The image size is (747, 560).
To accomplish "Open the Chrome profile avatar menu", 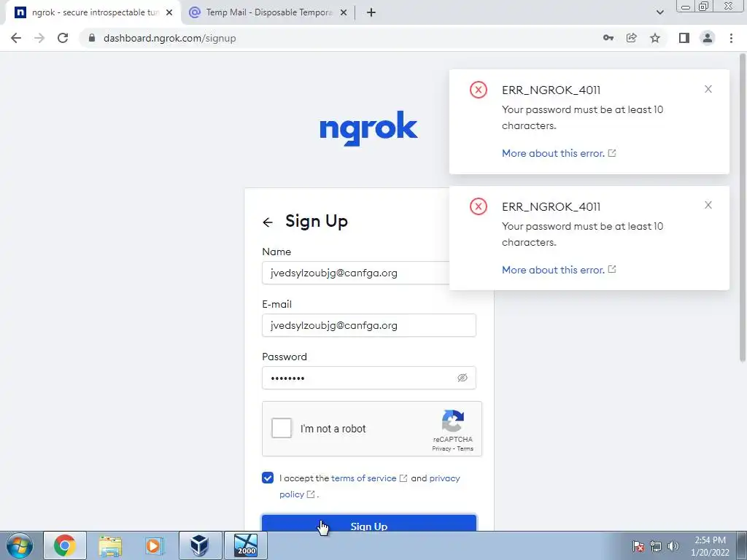I will pyautogui.click(x=708, y=38).
